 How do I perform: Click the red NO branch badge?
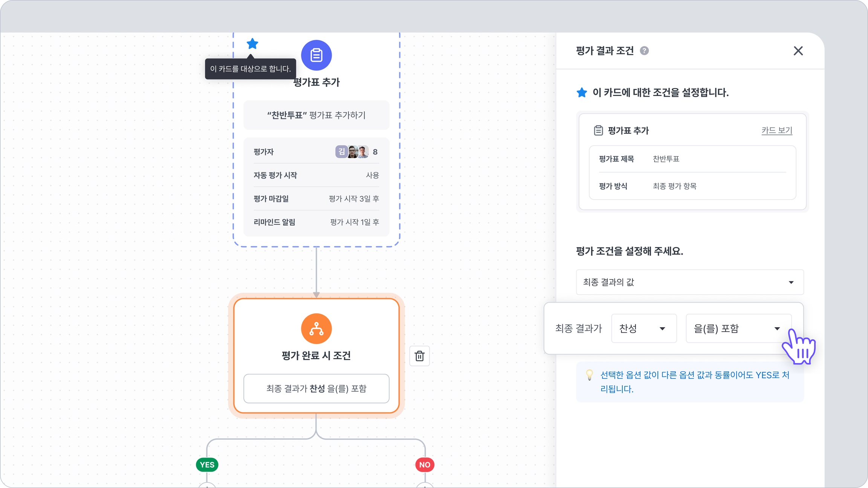425,465
